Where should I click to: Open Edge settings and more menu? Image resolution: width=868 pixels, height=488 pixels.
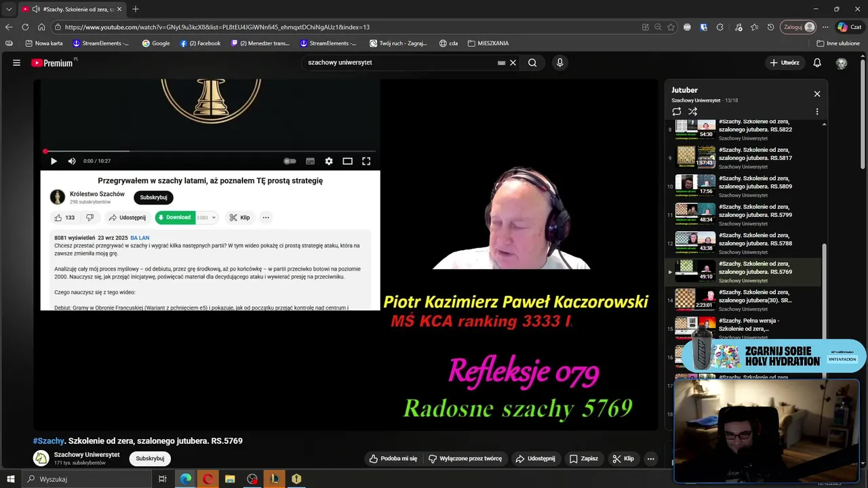825,27
